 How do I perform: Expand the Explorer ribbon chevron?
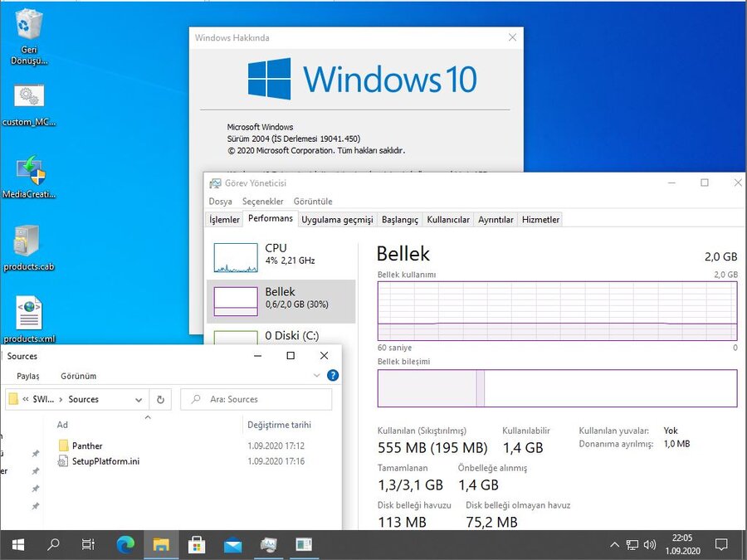(x=316, y=376)
